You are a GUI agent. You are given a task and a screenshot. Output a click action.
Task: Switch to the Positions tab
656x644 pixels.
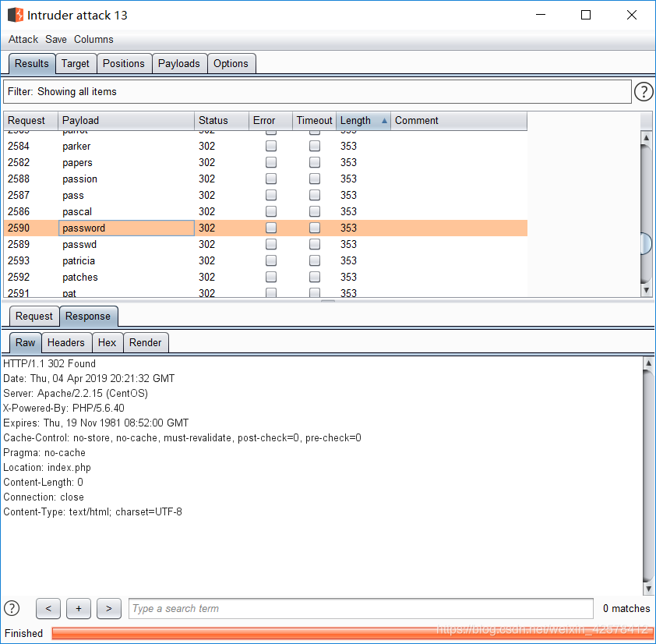coord(124,64)
